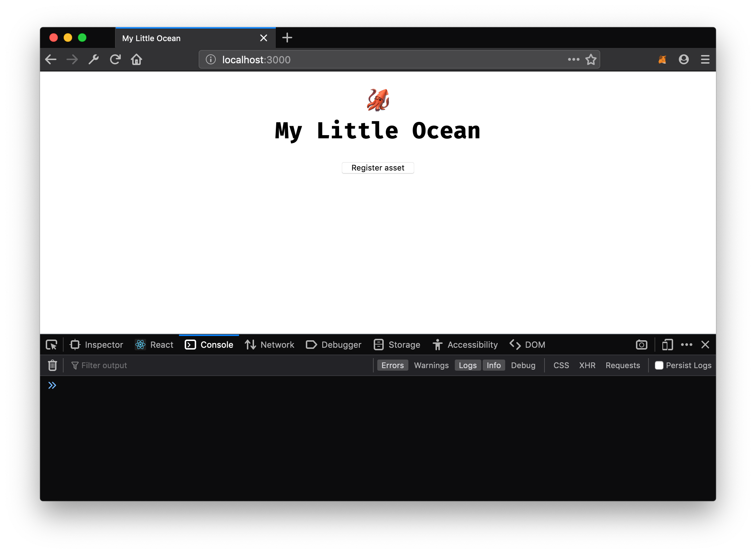Screen dimensions: 756x554
Task: Enable Persist Logs checkbox
Action: point(658,365)
